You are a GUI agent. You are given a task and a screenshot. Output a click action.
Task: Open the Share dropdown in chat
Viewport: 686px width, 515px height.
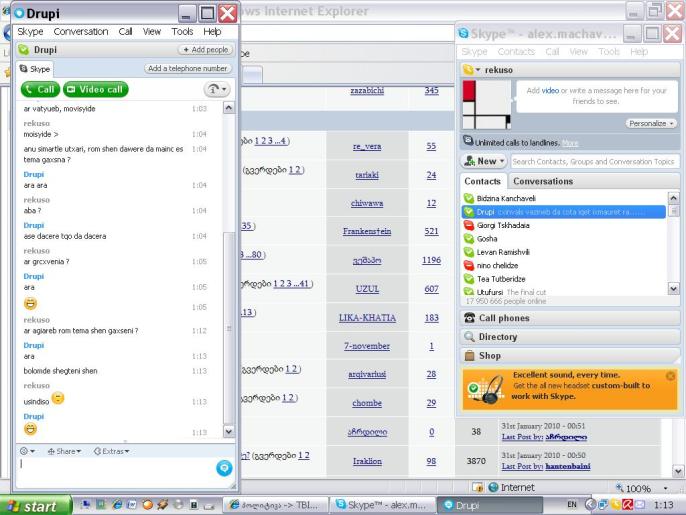64,451
